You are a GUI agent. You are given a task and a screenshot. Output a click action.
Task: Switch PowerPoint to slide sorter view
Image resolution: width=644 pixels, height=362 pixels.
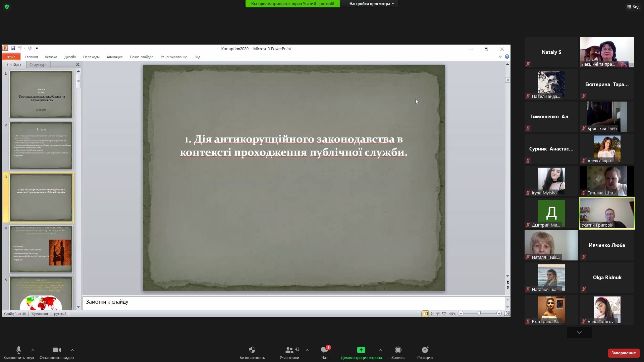[x=432, y=314]
